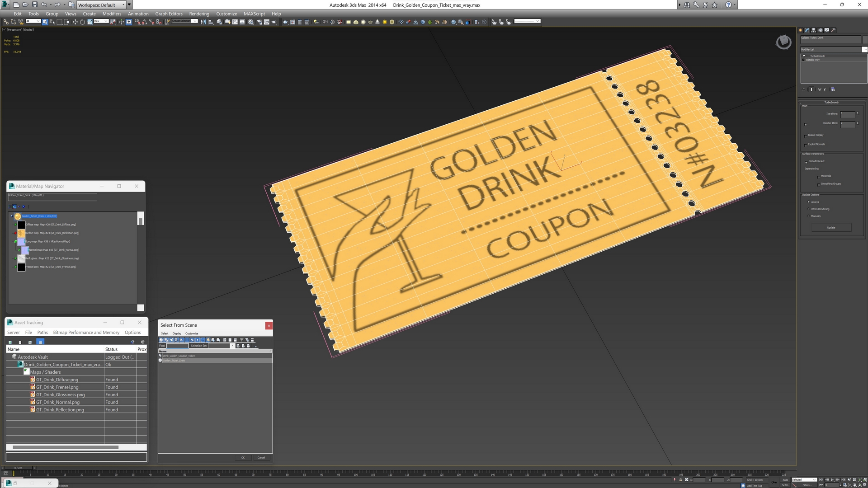868x488 pixels.
Task: Activate the Select Object tool
Action: point(45,22)
